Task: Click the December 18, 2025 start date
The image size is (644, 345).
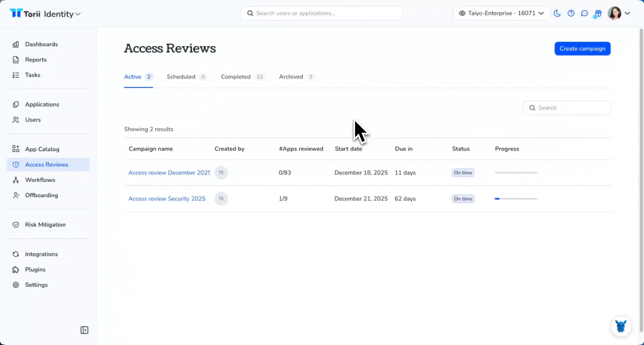Action: coord(361,172)
